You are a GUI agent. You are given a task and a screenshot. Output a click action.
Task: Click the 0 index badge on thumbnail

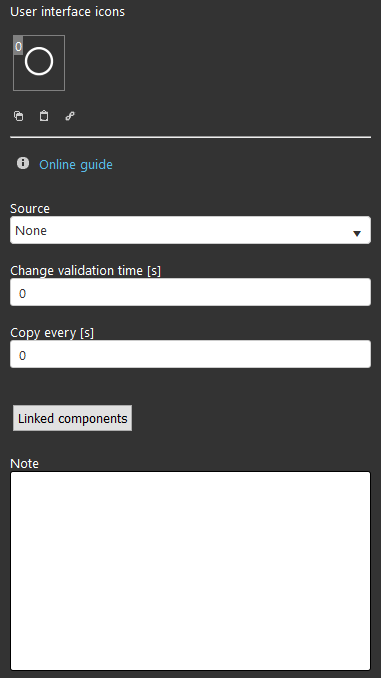click(18, 46)
